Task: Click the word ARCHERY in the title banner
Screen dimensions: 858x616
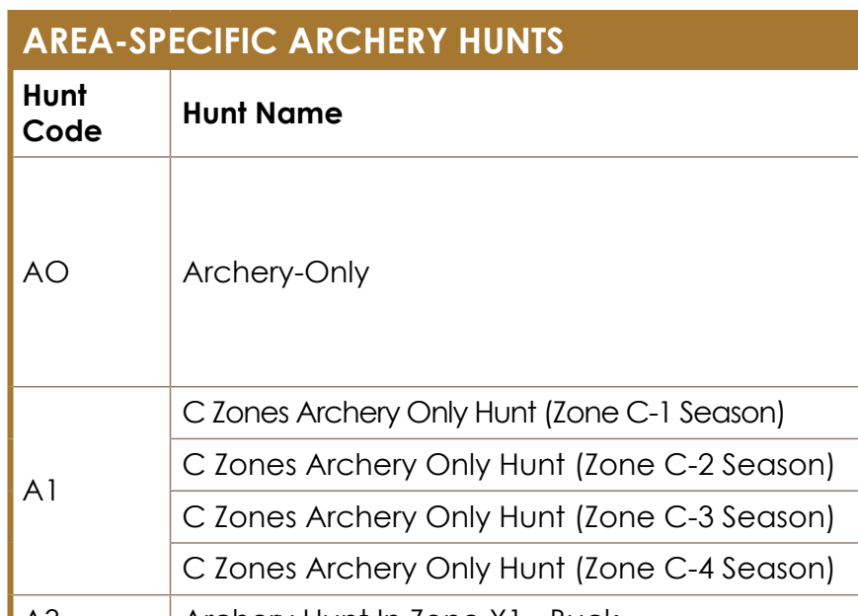Action: pyautogui.click(x=369, y=41)
